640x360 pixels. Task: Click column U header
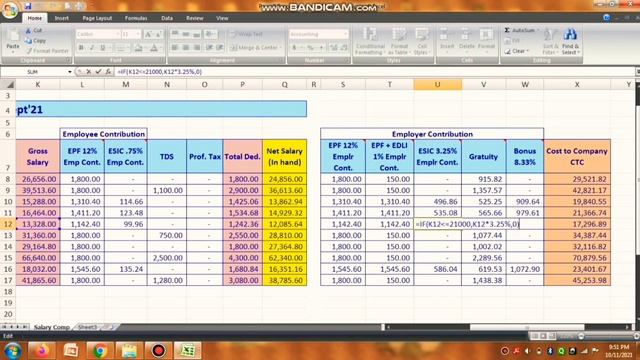coord(438,84)
